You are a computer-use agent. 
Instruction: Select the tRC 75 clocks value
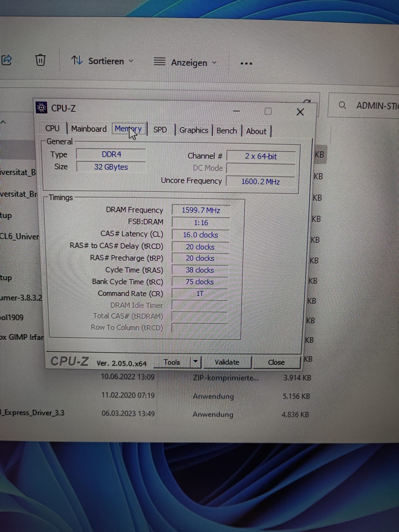point(199,282)
